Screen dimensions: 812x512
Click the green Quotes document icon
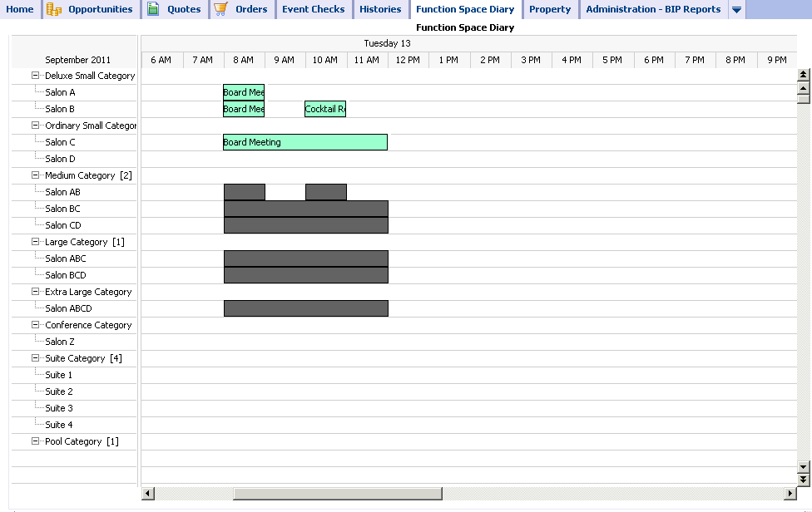[154, 9]
